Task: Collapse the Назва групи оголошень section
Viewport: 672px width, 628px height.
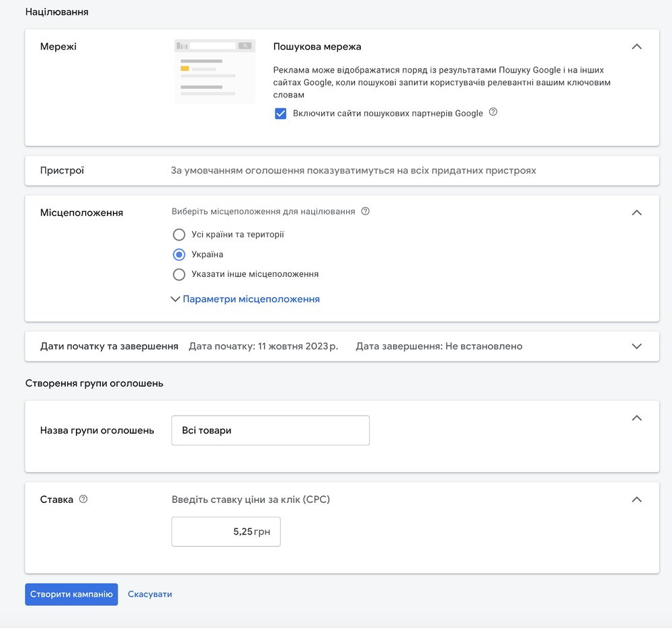Action: click(637, 418)
